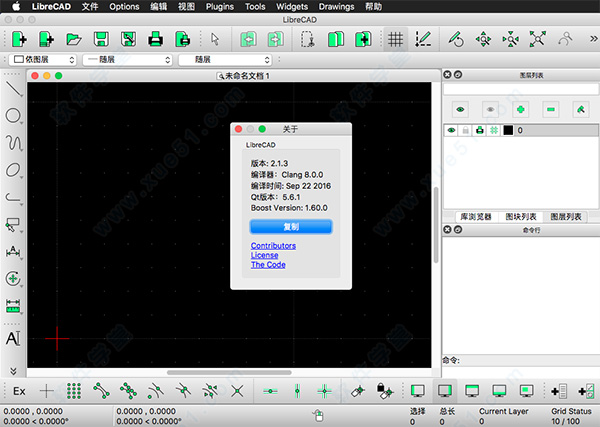Click Lock Relative Zero icon

[385, 391]
